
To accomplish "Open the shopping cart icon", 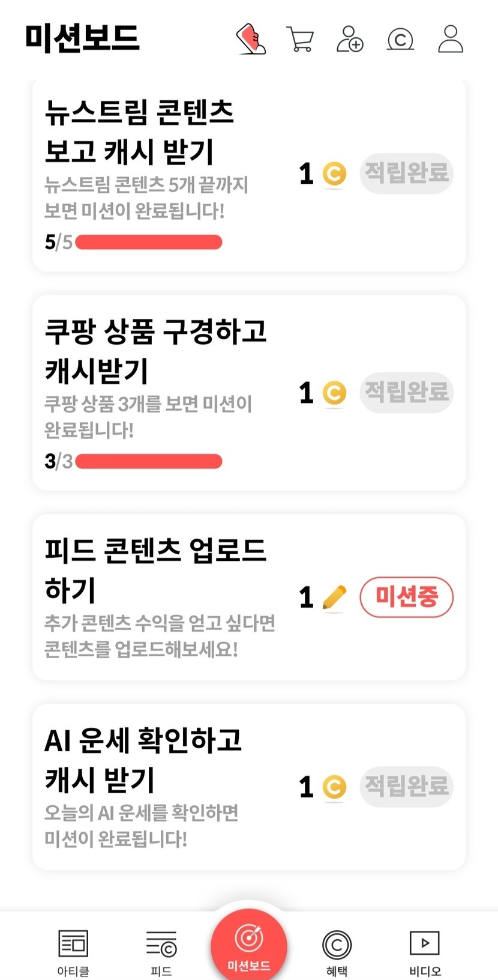I will tap(300, 39).
